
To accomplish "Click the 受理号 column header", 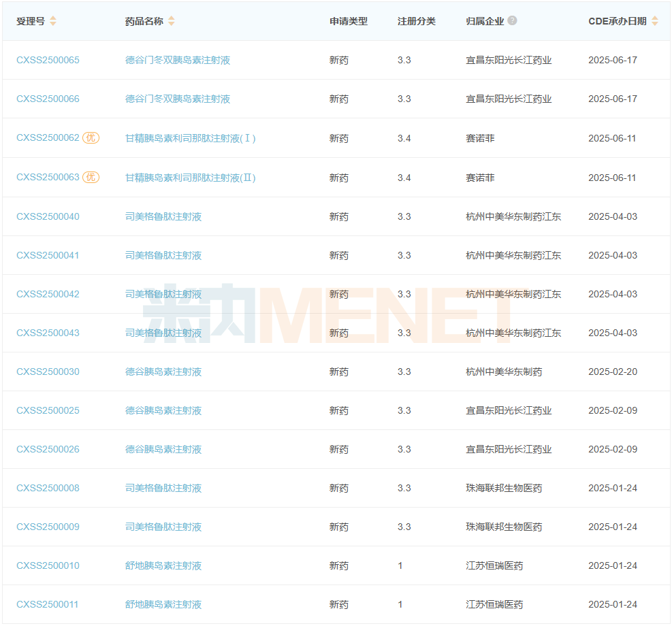I will (x=31, y=21).
